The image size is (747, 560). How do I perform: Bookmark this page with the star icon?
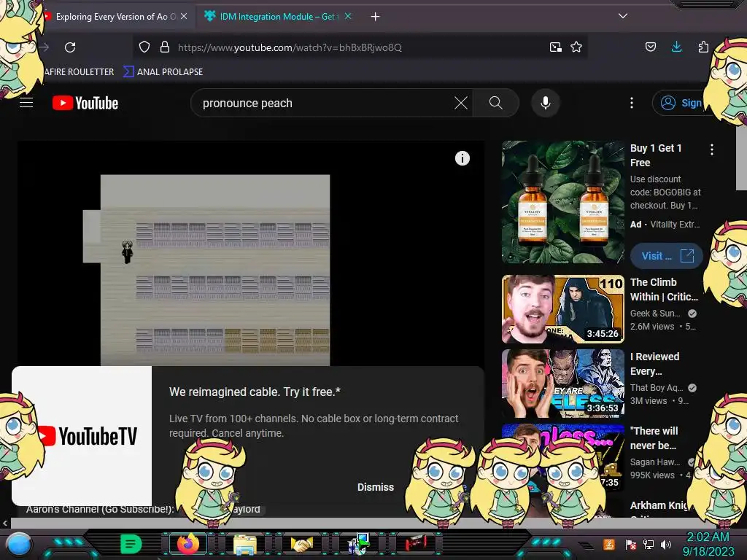tap(576, 47)
